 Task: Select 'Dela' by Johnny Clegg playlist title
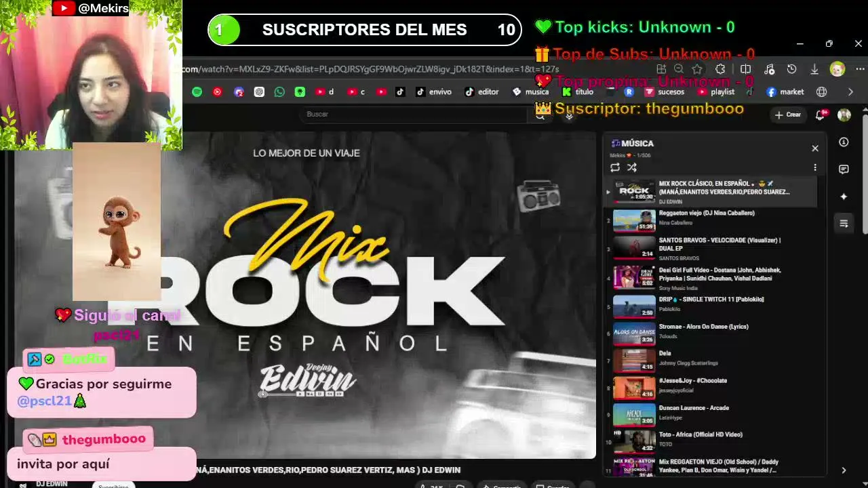point(665,354)
